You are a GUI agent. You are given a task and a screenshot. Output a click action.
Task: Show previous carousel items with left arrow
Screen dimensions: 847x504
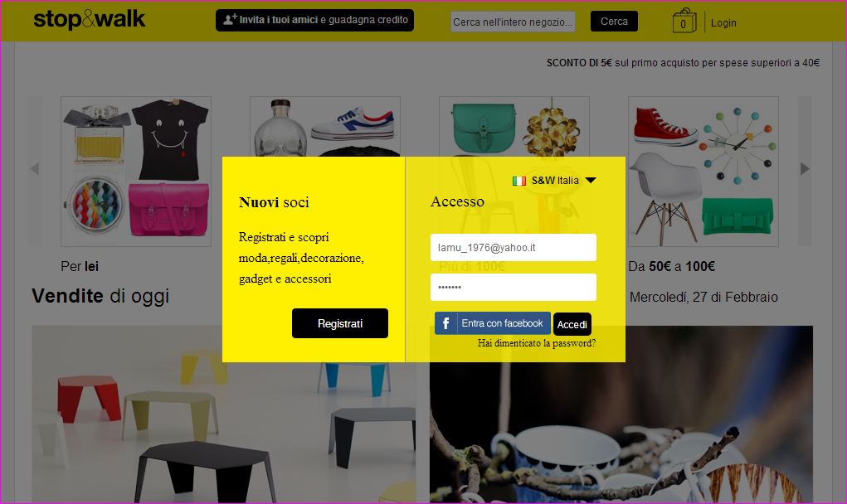(x=35, y=169)
